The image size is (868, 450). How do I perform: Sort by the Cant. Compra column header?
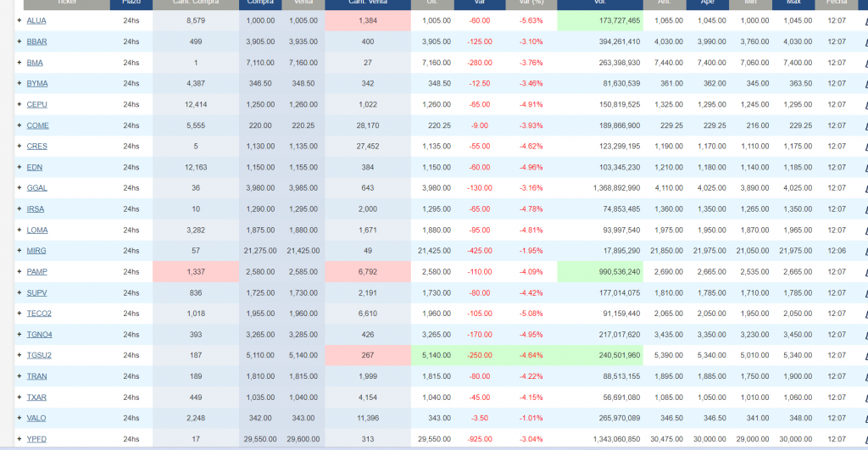(x=195, y=3)
